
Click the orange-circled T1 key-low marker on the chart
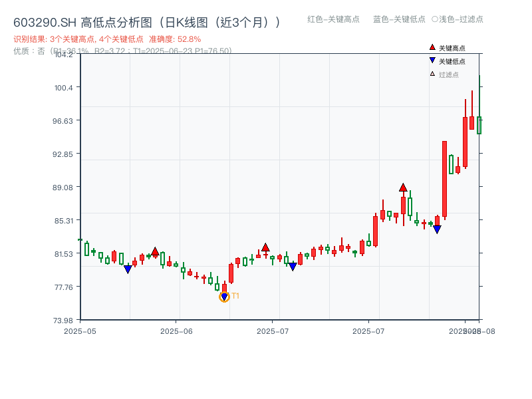224,296
